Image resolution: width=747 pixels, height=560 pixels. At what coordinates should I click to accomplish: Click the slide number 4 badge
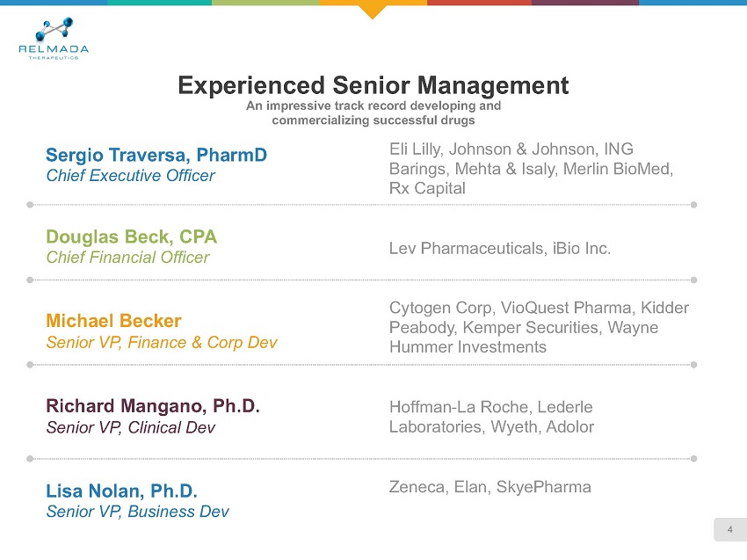[x=729, y=528]
